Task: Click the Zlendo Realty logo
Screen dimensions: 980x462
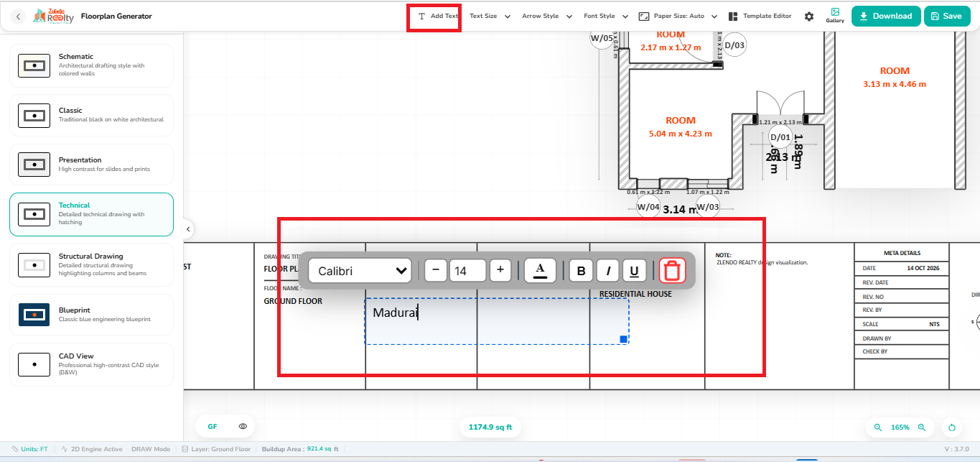Action: click(x=53, y=16)
